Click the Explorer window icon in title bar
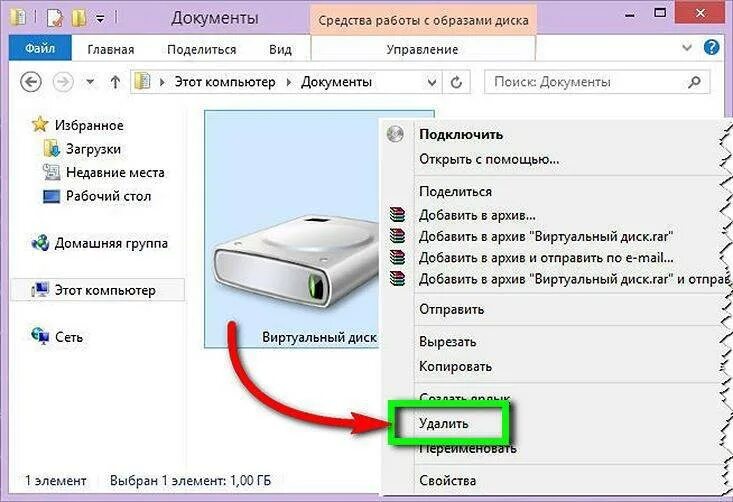 click(18, 17)
